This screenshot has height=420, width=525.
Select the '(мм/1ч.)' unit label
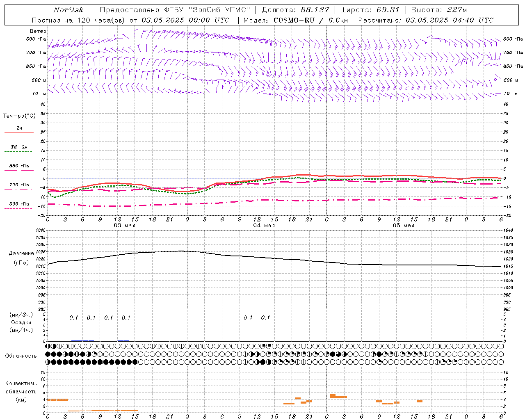point(21,330)
